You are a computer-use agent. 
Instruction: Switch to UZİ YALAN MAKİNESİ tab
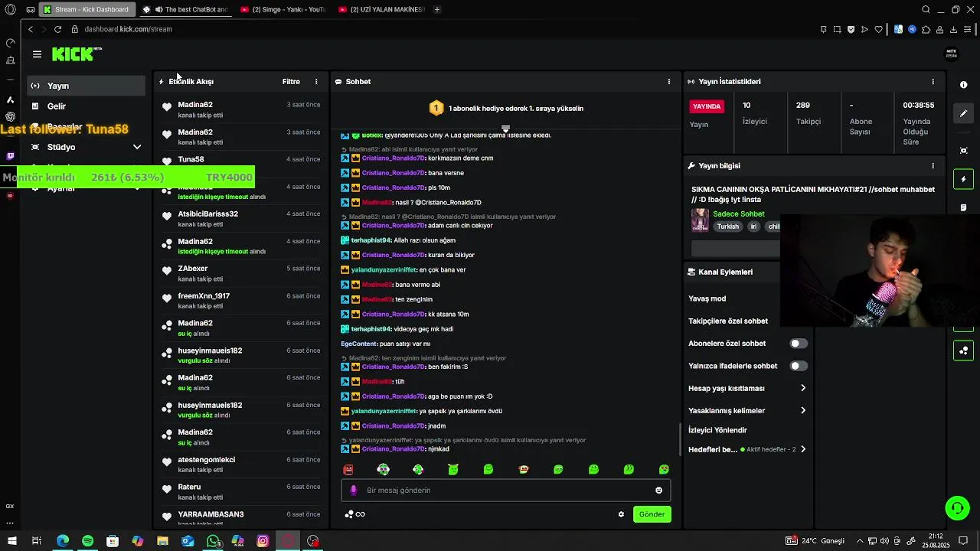pyautogui.click(x=381, y=9)
